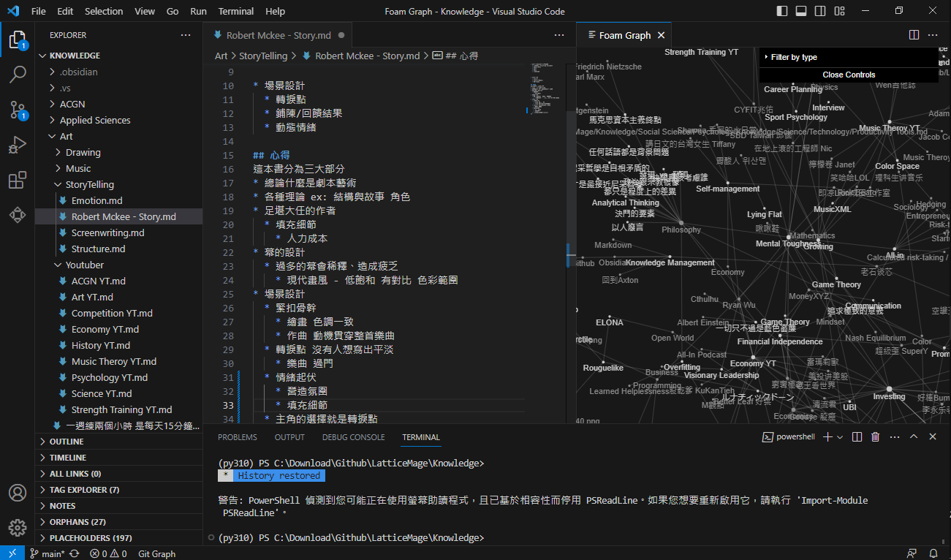Open the File menu
The height and width of the screenshot is (560, 951).
[x=39, y=11]
